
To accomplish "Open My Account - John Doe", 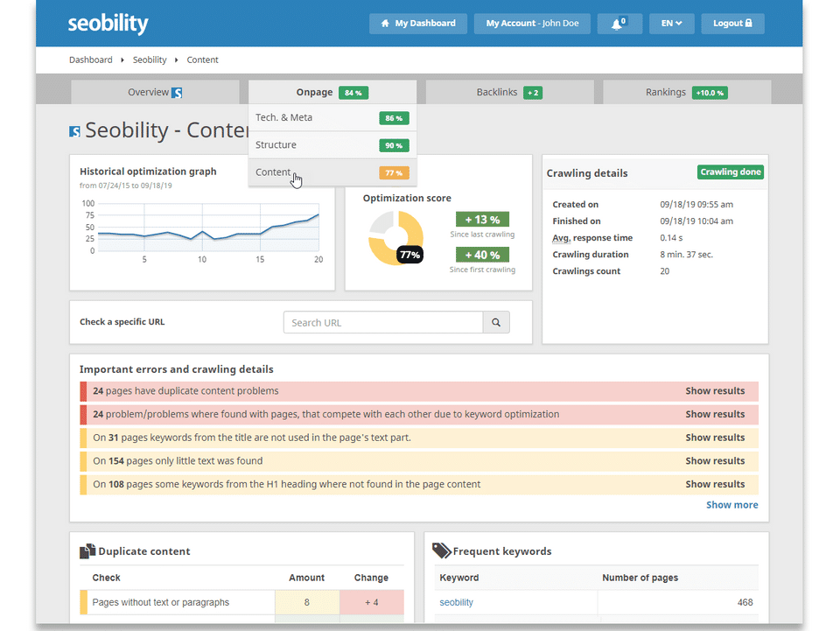I will point(532,24).
